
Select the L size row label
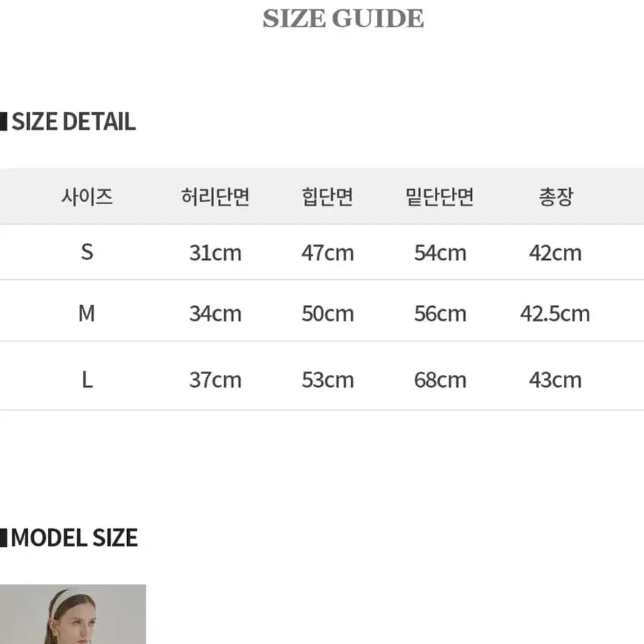(x=88, y=380)
